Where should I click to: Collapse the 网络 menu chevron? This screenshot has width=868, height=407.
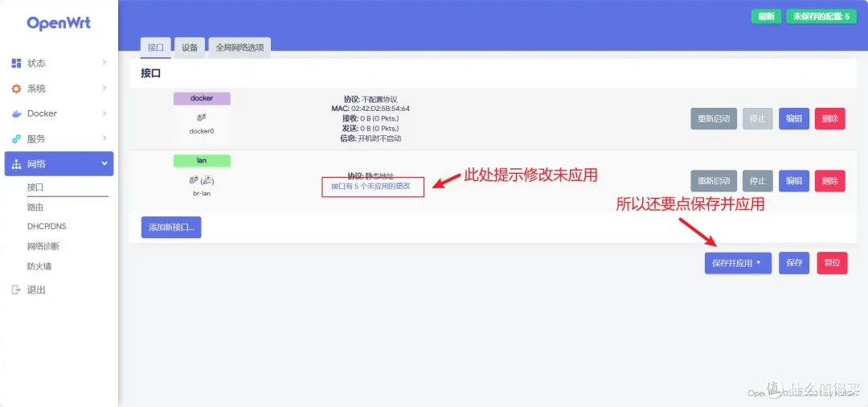pyautogui.click(x=104, y=164)
